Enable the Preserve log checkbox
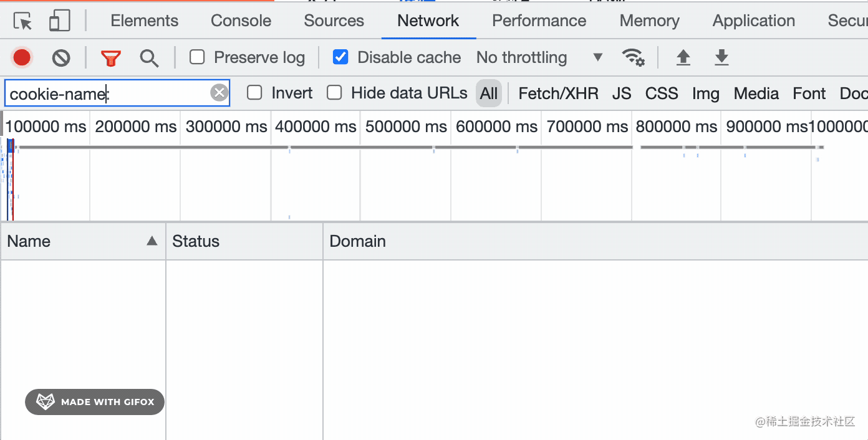This screenshot has width=868, height=440. coord(198,57)
